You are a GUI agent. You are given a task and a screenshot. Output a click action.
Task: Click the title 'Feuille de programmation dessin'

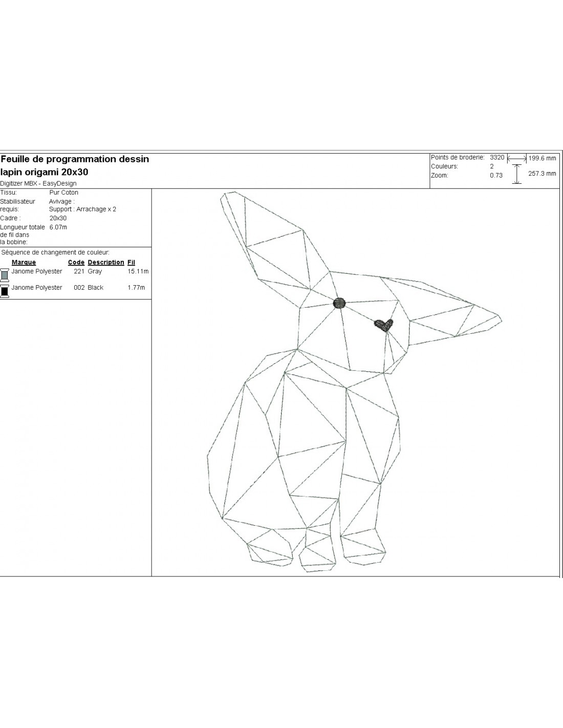[x=75, y=159]
